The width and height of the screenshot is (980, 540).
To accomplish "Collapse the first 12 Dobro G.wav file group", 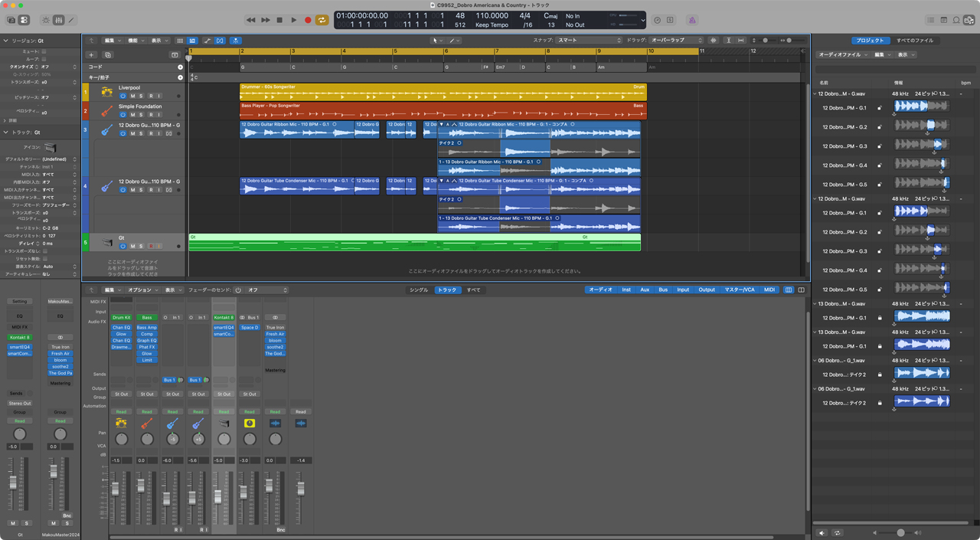I will (815, 93).
